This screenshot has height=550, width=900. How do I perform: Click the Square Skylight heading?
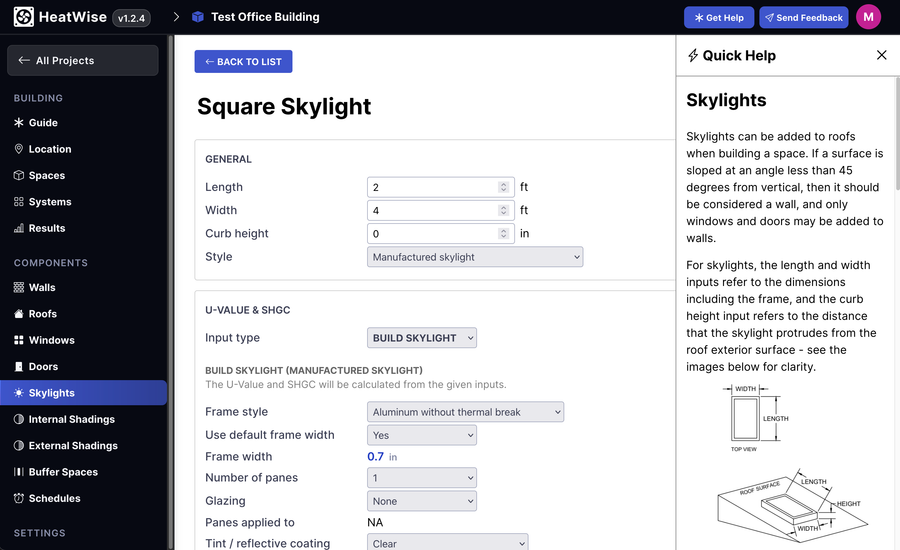point(284,107)
